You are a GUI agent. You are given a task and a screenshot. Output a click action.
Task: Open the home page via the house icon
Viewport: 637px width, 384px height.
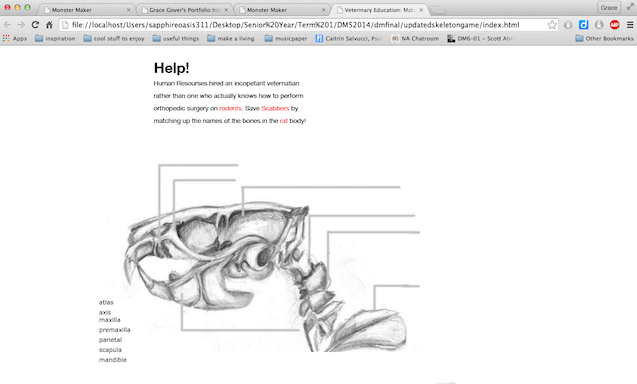49,25
